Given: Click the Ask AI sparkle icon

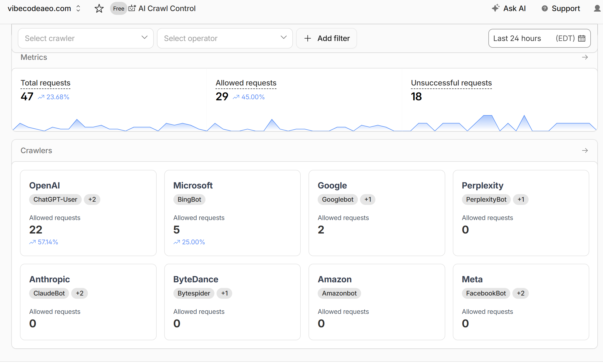Looking at the screenshot, I should pyautogui.click(x=496, y=8).
